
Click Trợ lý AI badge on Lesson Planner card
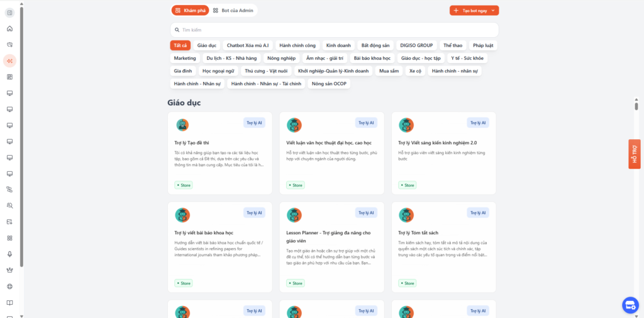coord(366,213)
